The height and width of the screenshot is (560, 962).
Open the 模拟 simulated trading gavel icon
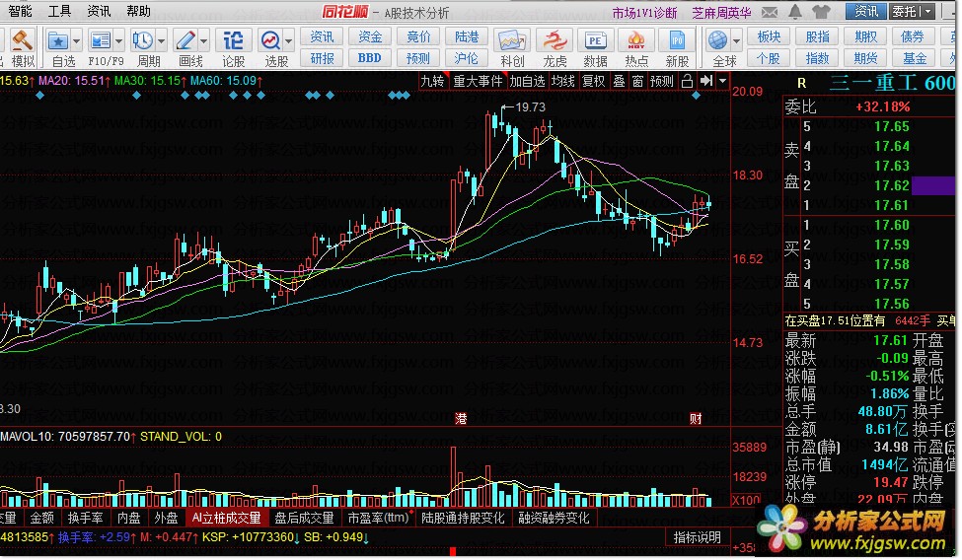(x=23, y=41)
